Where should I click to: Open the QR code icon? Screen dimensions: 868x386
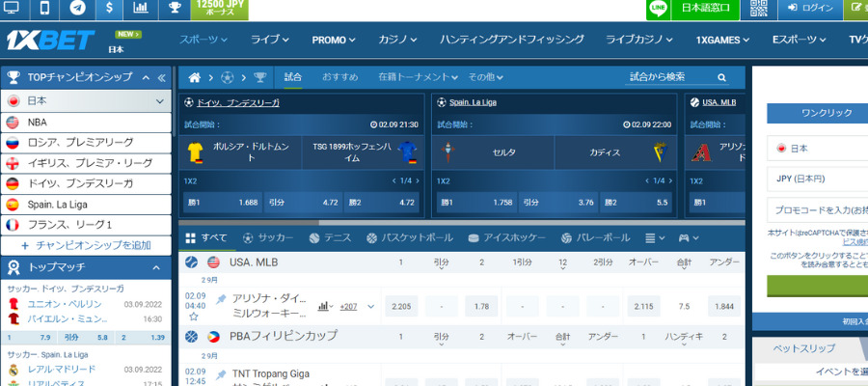[x=759, y=9]
